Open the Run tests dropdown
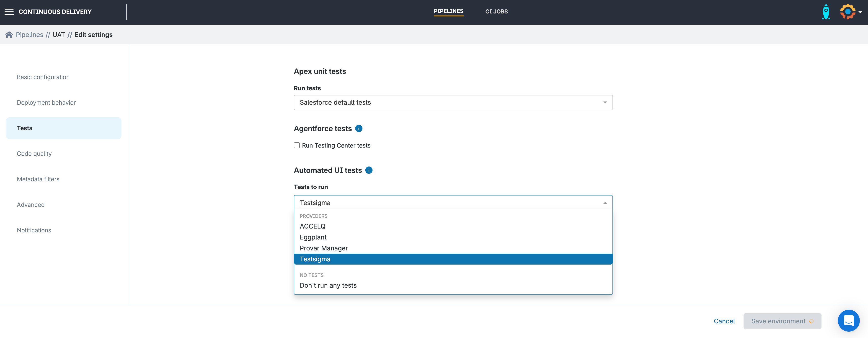The width and height of the screenshot is (868, 338). pos(453,102)
